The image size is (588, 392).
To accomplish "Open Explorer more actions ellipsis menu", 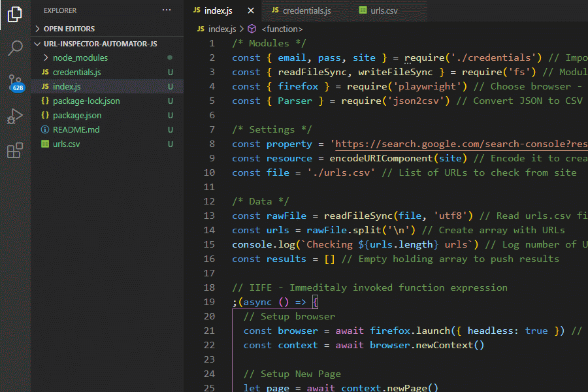I will click(x=167, y=10).
